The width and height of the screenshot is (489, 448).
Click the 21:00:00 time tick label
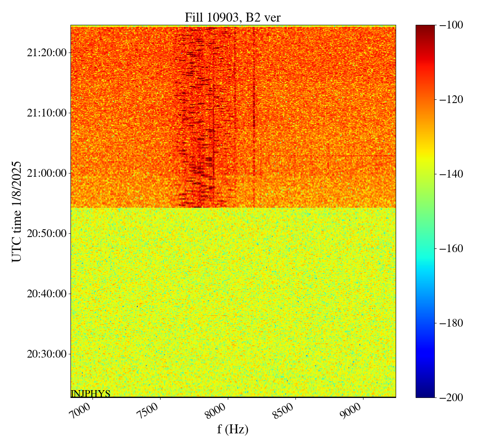tap(46, 173)
